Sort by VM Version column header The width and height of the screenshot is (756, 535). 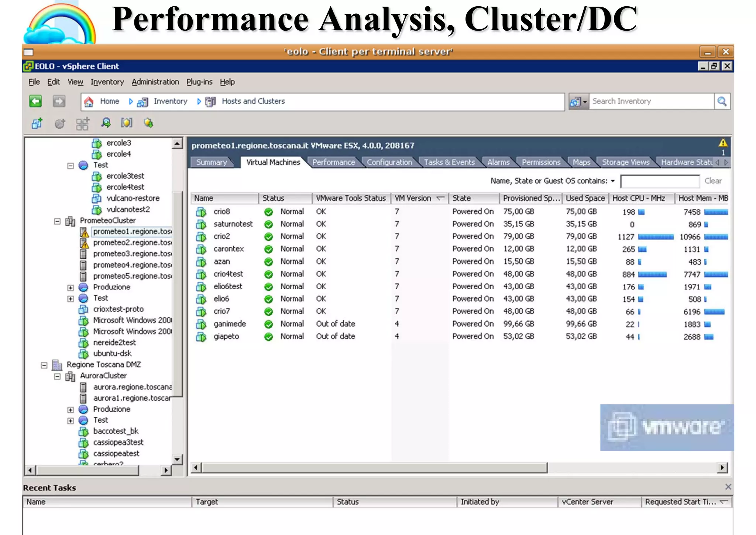(419, 198)
